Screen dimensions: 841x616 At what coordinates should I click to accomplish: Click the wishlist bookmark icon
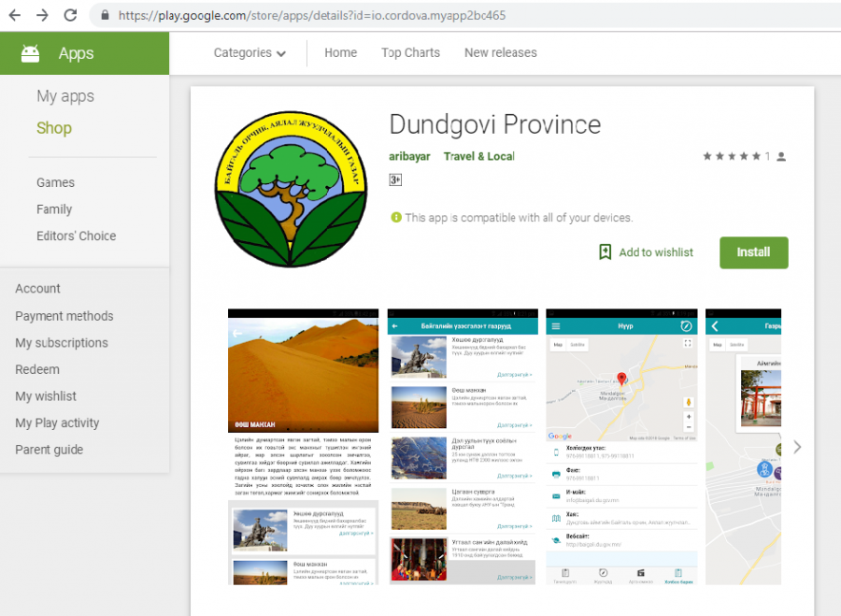click(x=605, y=251)
